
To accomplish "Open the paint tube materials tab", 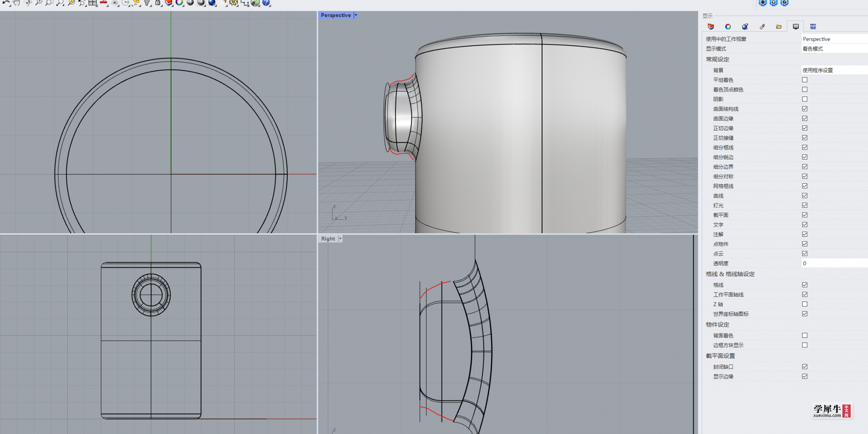I will click(762, 26).
